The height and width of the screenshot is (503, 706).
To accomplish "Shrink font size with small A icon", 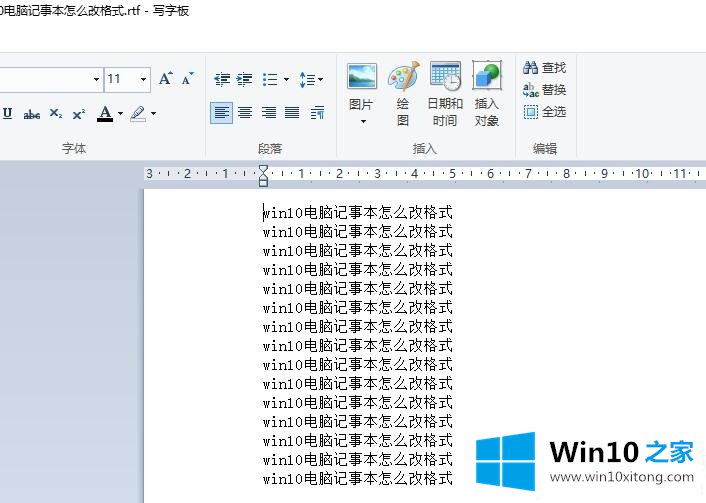I will pyautogui.click(x=187, y=79).
